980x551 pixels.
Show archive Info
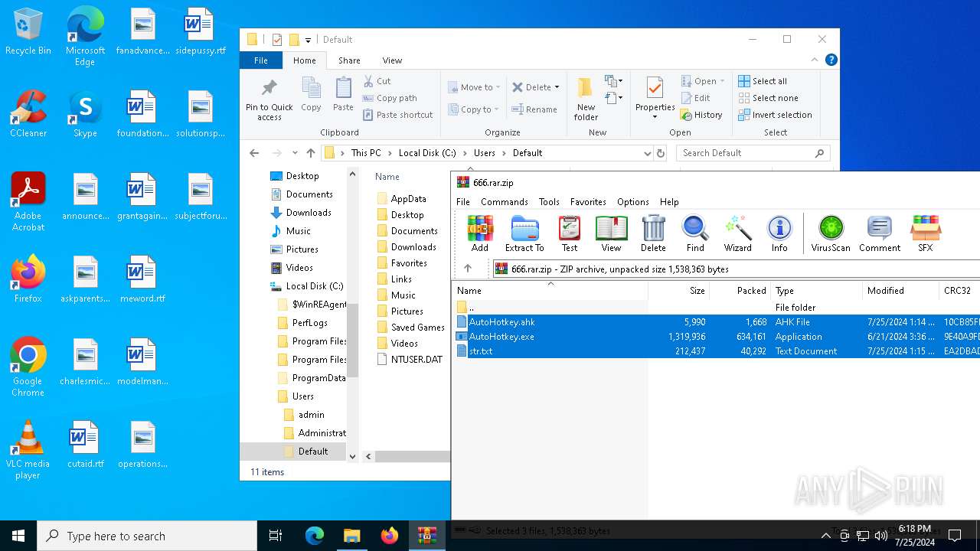(779, 233)
